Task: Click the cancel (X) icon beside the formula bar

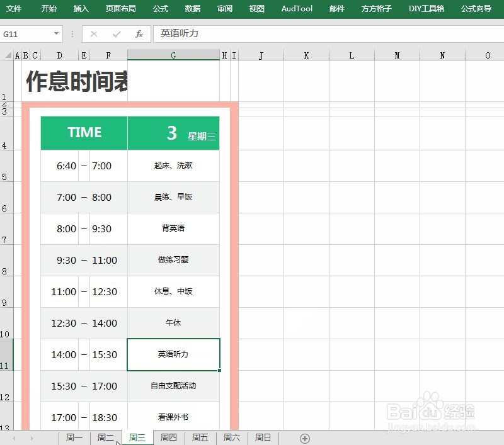Action: 93,34
